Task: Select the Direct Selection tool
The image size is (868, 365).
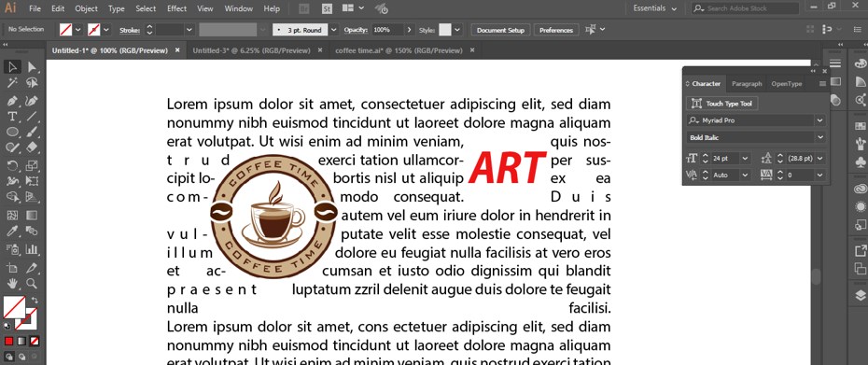Action: [x=32, y=67]
